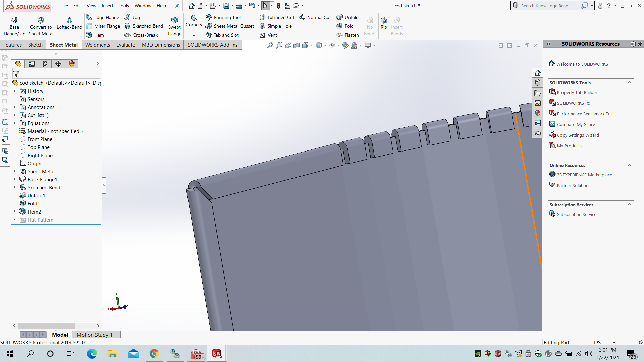
Task: Open the DisplayManager tab
Action: (x=72, y=64)
